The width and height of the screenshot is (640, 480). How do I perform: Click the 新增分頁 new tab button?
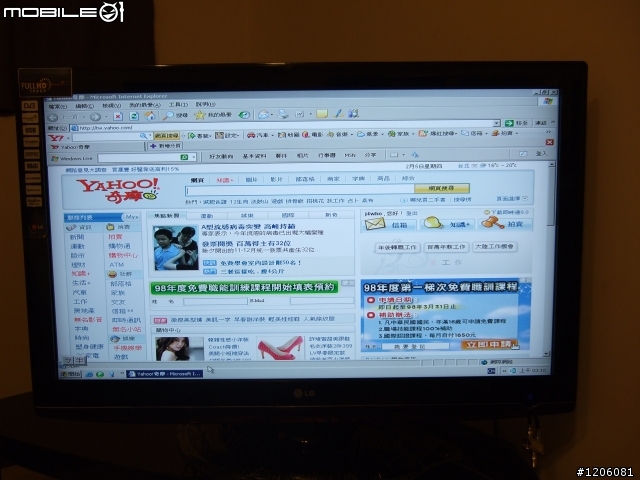(165, 146)
